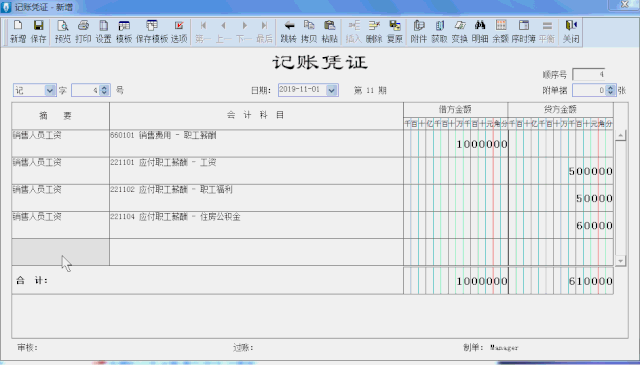This screenshot has width=640, height=365.
Task: Click the 销售人员工资 summary in the 221104 row
Action: click(x=60, y=225)
